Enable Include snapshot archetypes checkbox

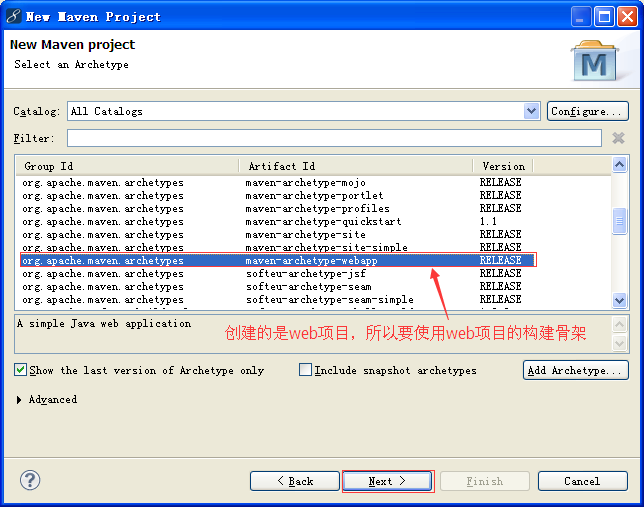tap(305, 370)
